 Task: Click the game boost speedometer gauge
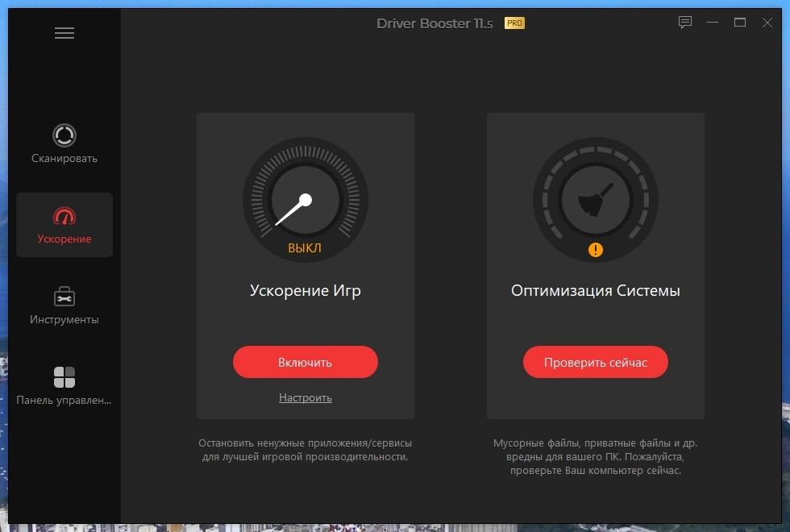[306, 200]
